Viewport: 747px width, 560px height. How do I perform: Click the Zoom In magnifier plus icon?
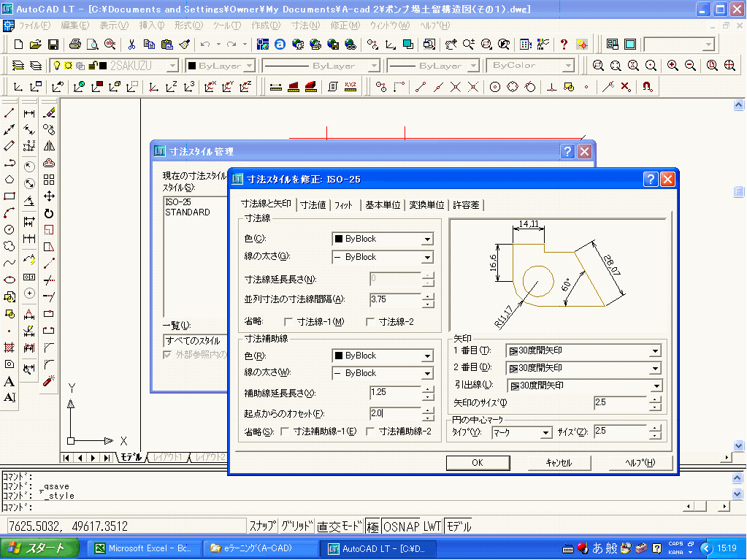tap(673, 65)
